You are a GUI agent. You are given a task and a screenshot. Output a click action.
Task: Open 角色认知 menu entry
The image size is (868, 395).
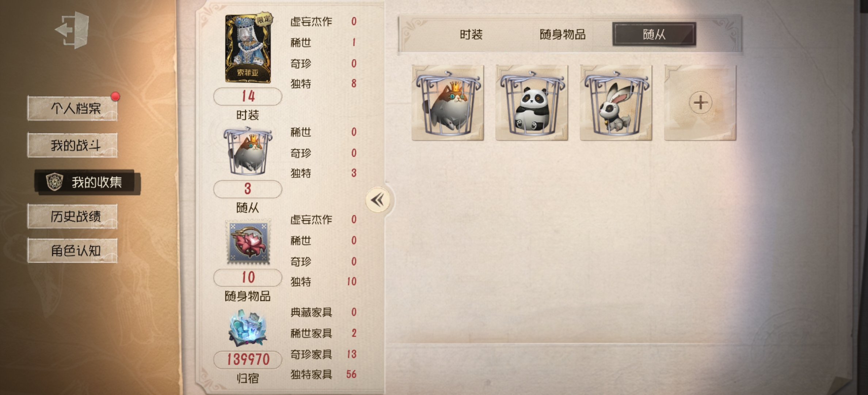(72, 251)
